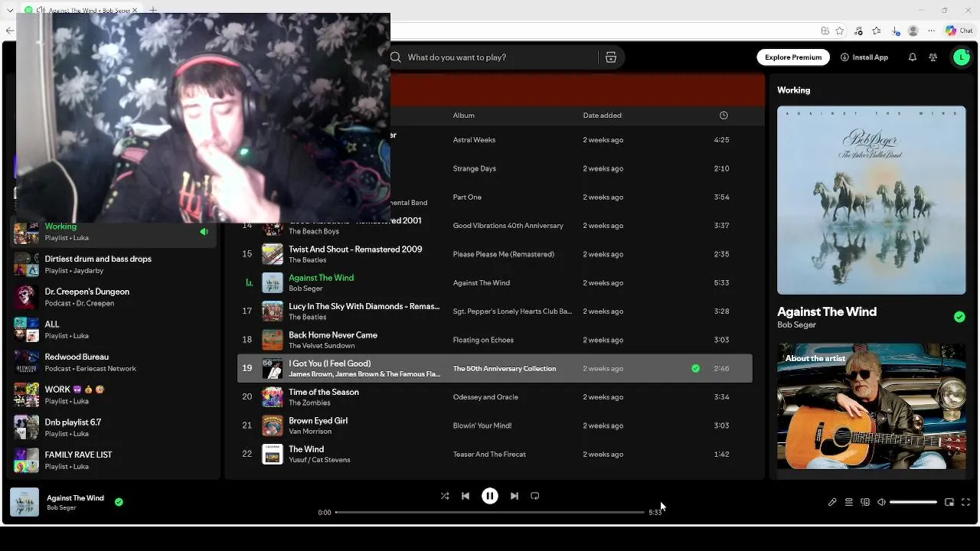980x551 pixels.
Task: Open the browser downloads icon
Action: pyautogui.click(x=895, y=31)
